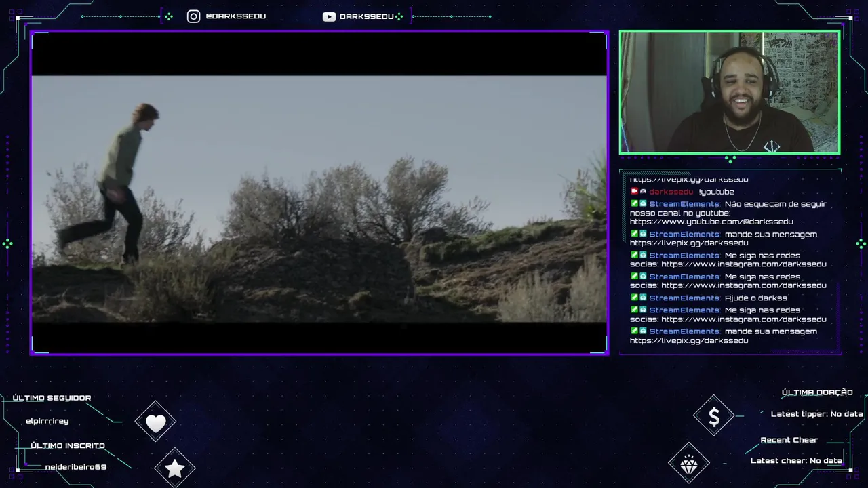Open the @DARKSSEDU Instagram handle
868x488 pixels.
pyautogui.click(x=235, y=16)
